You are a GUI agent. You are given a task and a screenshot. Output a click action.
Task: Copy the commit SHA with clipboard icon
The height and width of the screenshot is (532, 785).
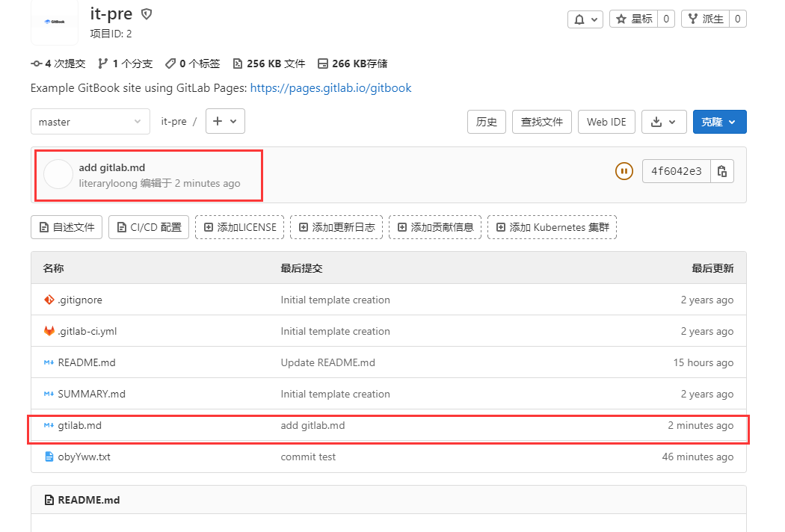point(722,171)
